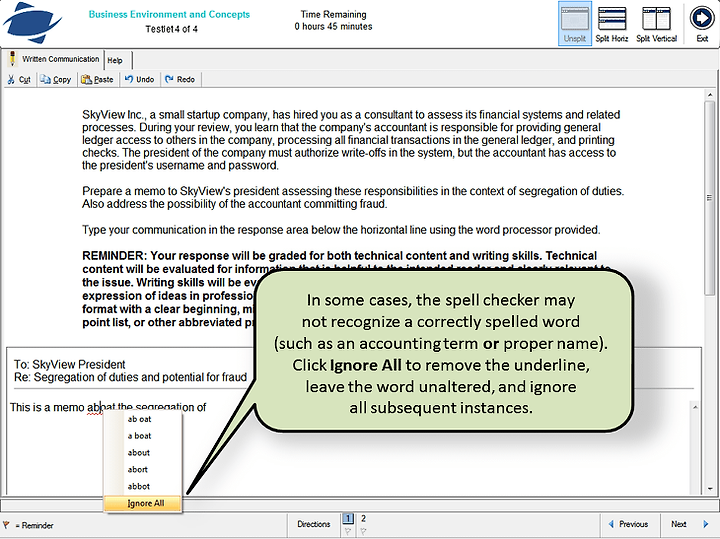Pick the 'ab oat' spelling suggestion
The image size is (720, 539).
pos(139,419)
